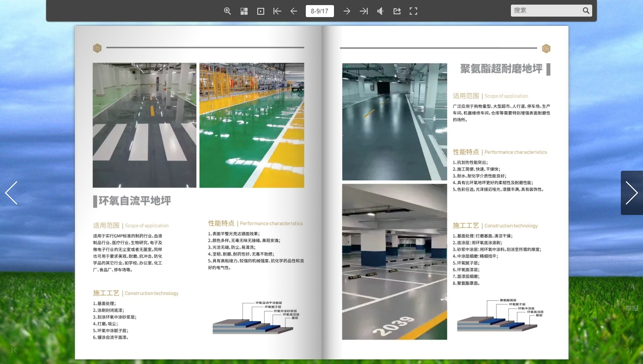This screenshot has width=643, height=364.
Task: Jump to the last page using toolbar
Action: [364, 11]
